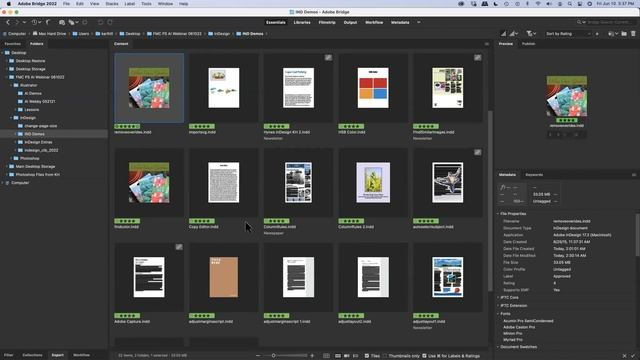The image size is (640, 360).
Task: Open the recent files clock icon
Action: coord(35,22)
